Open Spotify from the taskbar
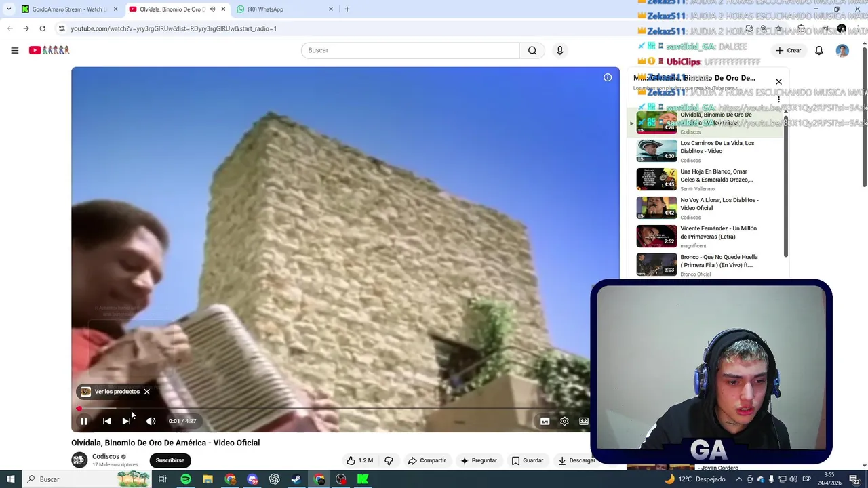Screen dimensions: 868x488 coord(186,479)
